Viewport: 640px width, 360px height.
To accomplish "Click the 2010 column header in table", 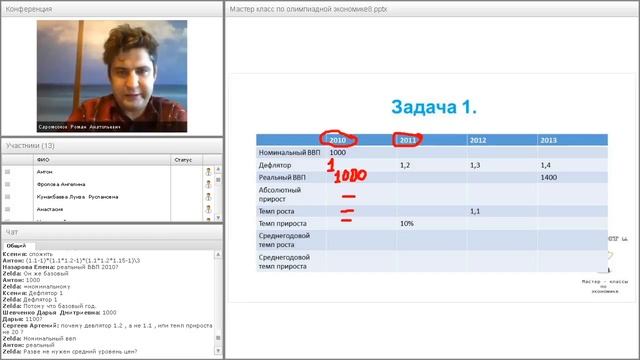I will coord(338,140).
